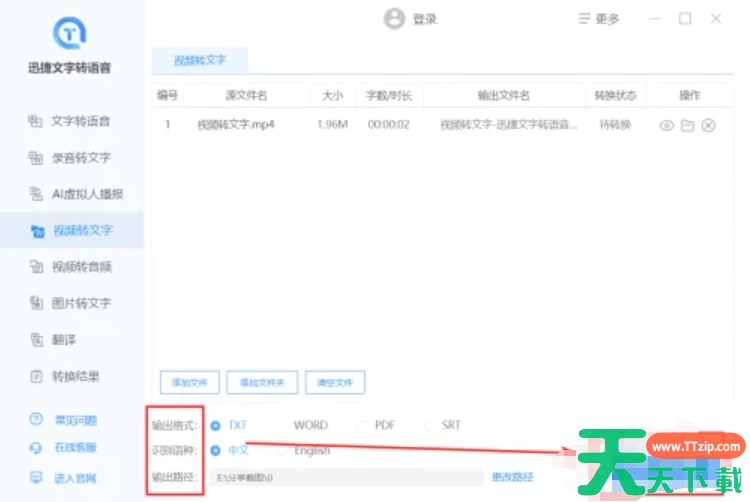Image resolution: width=750 pixels, height=502 pixels.
Task: Click the 常见问题 question mark icon
Action: (x=36, y=419)
